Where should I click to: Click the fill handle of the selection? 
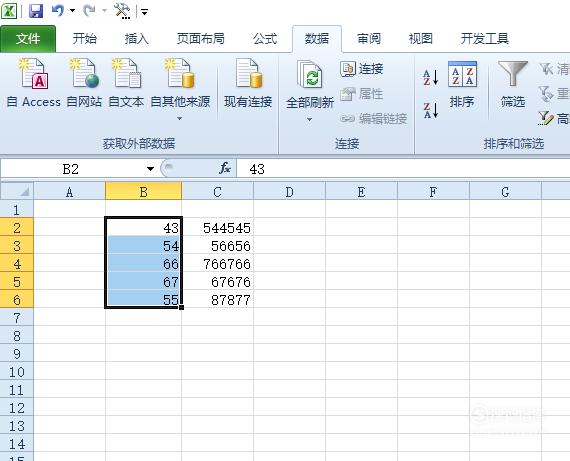181,308
